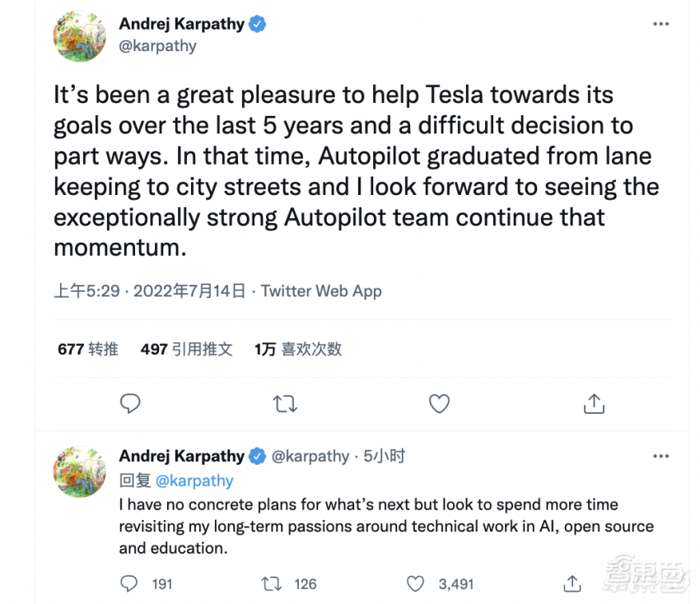Open the @karpathy handle below the main author name
This screenshot has width=700, height=604.
tap(158, 46)
